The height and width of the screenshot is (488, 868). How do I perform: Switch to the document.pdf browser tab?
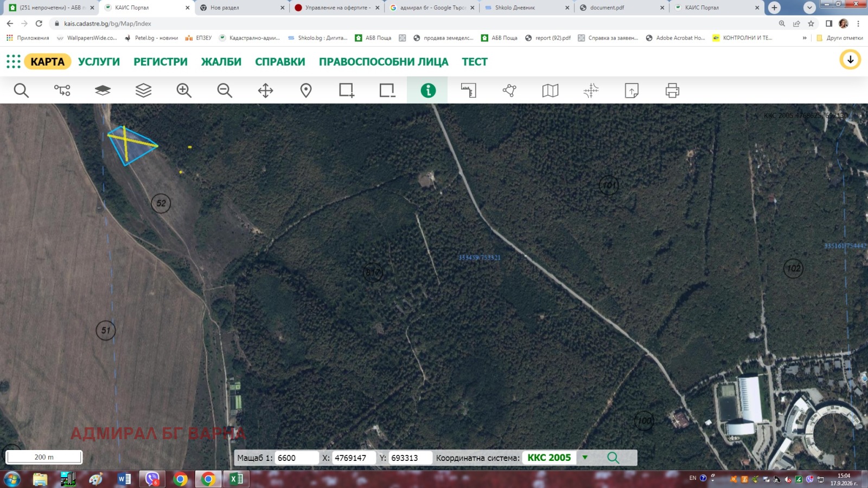pyautogui.click(x=621, y=8)
